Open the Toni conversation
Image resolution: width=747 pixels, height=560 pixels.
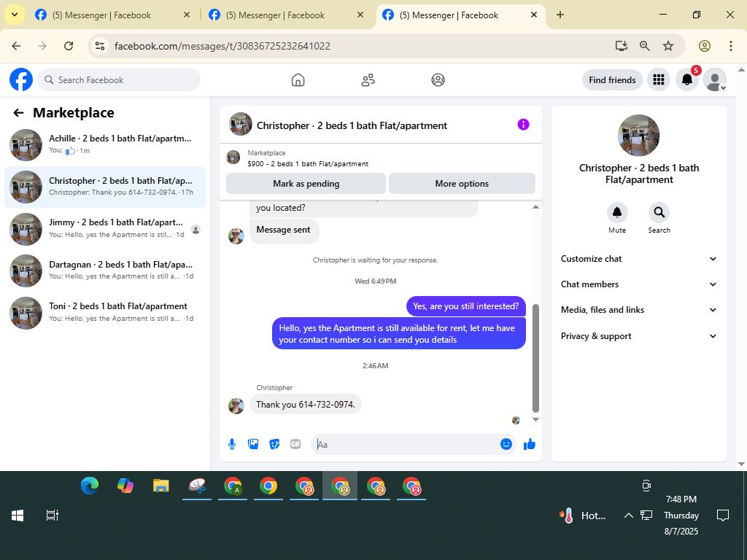[x=105, y=313]
